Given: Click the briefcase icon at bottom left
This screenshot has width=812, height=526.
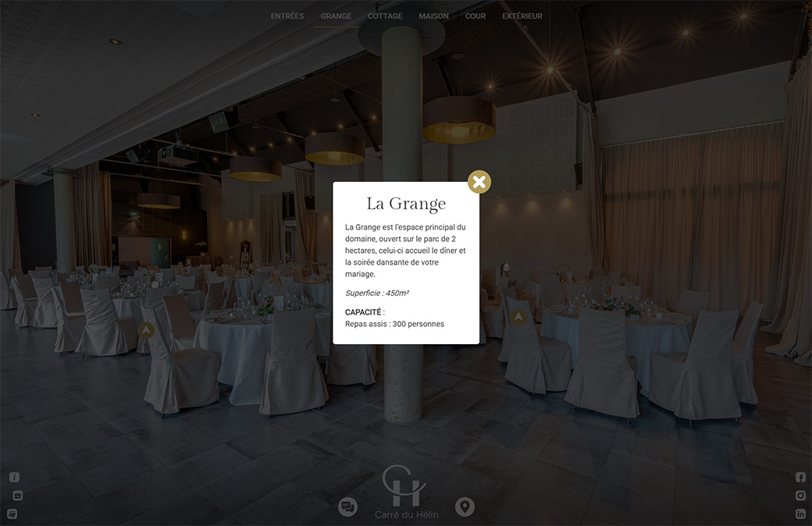Looking at the screenshot, I should click(x=17, y=496).
